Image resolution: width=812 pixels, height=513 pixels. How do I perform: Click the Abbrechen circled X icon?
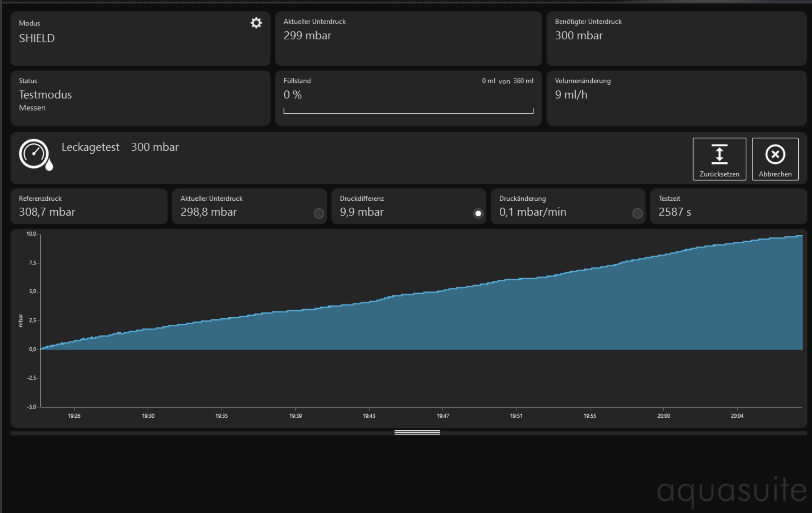click(x=775, y=154)
